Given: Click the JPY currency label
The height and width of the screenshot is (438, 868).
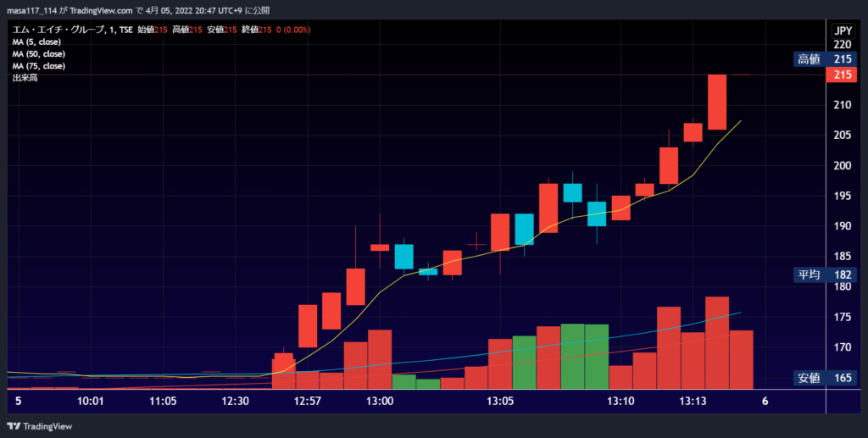Looking at the screenshot, I should (843, 31).
